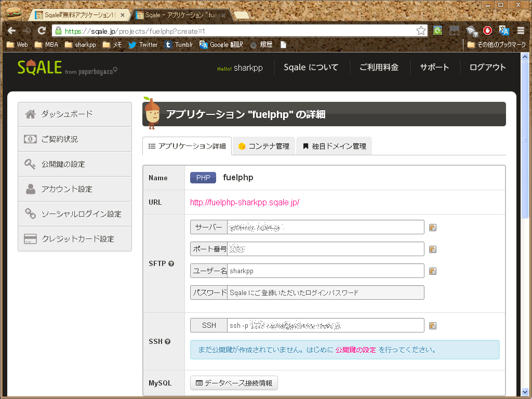Viewport: 532px width, 399px height.
Task: Open the ご利用料金 page
Action: coord(379,67)
